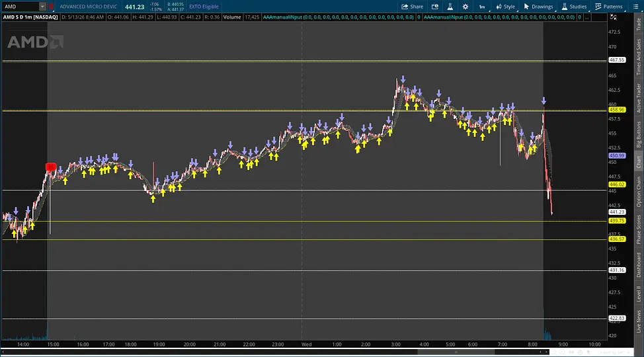Click the 431.16 price level label
This screenshot has width=644, height=357.
pos(617,270)
